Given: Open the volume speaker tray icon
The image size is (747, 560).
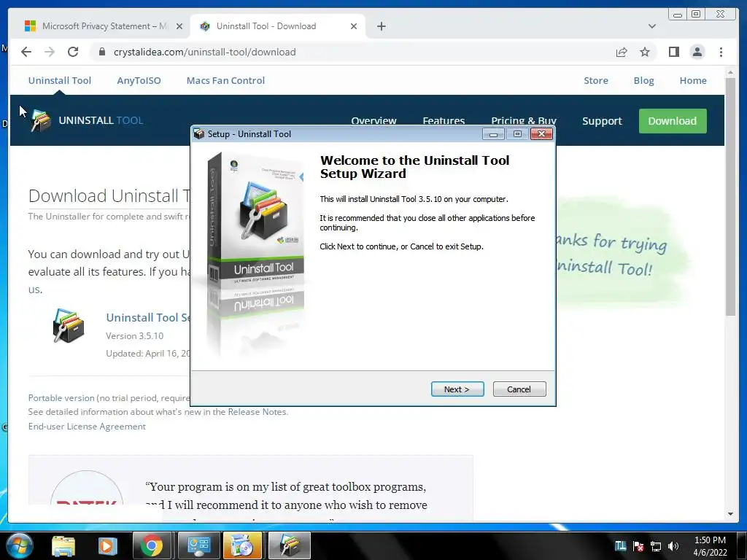Looking at the screenshot, I should pos(673,545).
